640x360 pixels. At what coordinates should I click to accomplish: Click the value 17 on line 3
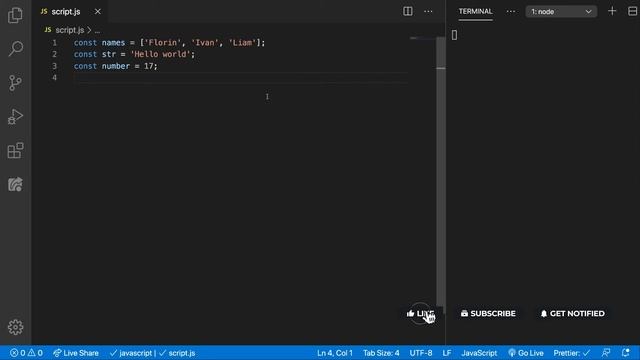[x=148, y=66]
